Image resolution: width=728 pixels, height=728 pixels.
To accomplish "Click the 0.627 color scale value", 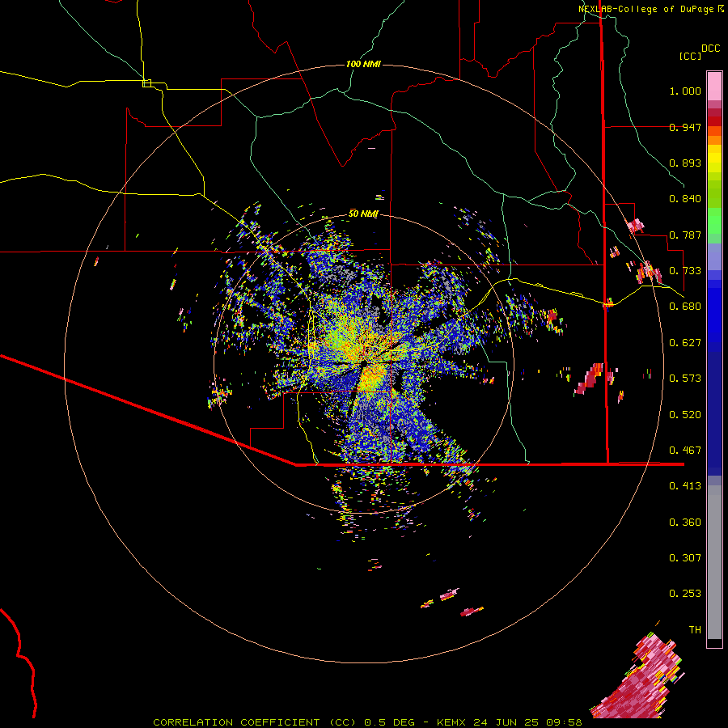I will point(685,343).
